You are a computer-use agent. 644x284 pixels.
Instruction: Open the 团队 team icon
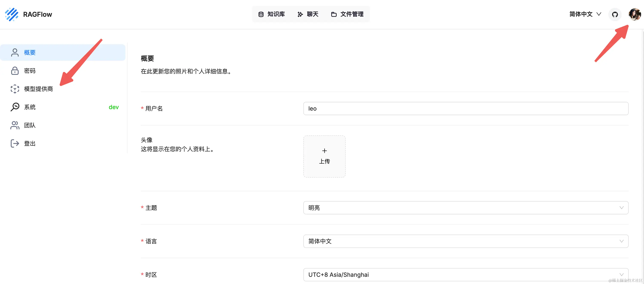pyautogui.click(x=15, y=125)
